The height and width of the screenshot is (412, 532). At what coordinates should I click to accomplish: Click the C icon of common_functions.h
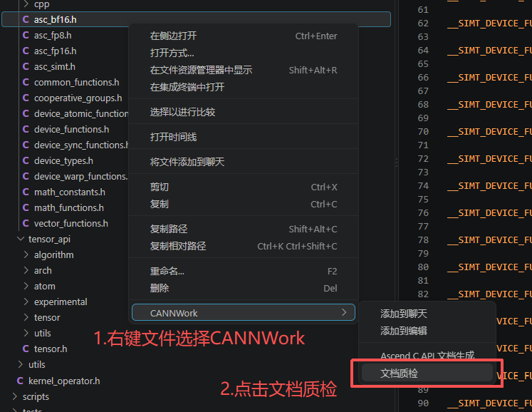tap(26, 82)
